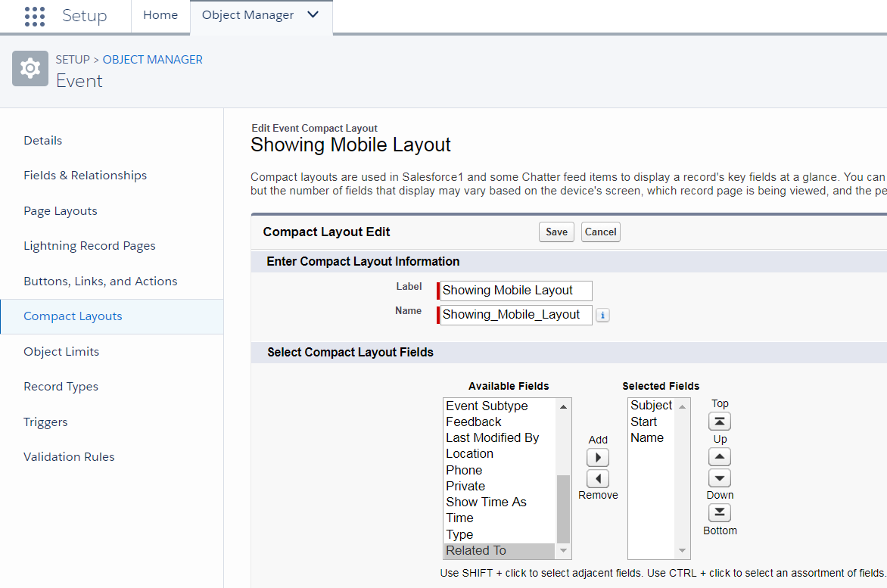Click the Label input field
The width and height of the screenshot is (887, 588).
point(515,291)
